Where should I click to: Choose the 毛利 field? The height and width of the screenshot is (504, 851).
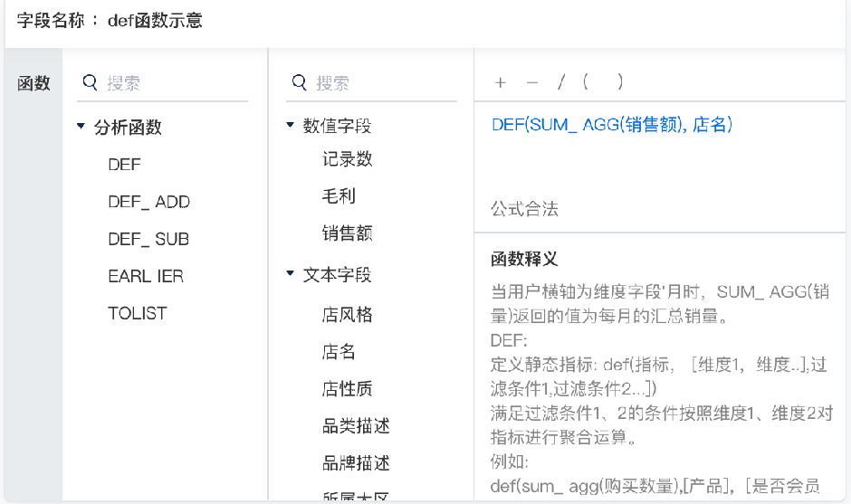coord(339,195)
